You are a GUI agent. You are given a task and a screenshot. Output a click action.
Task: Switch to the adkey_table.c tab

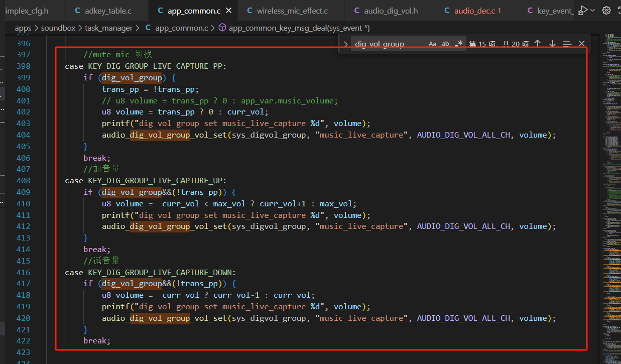coord(107,11)
